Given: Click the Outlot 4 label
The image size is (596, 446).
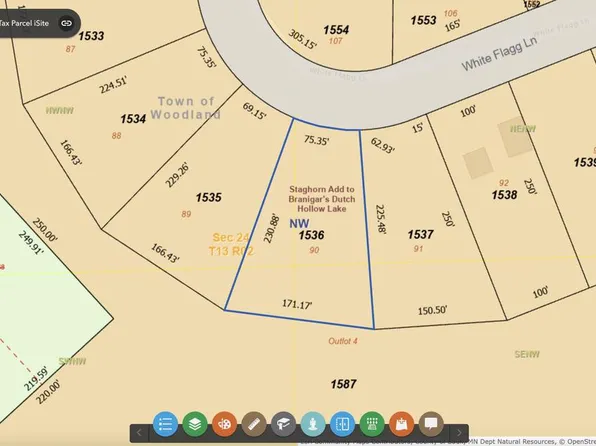Looking at the screenshot, I should click(343, 341).
